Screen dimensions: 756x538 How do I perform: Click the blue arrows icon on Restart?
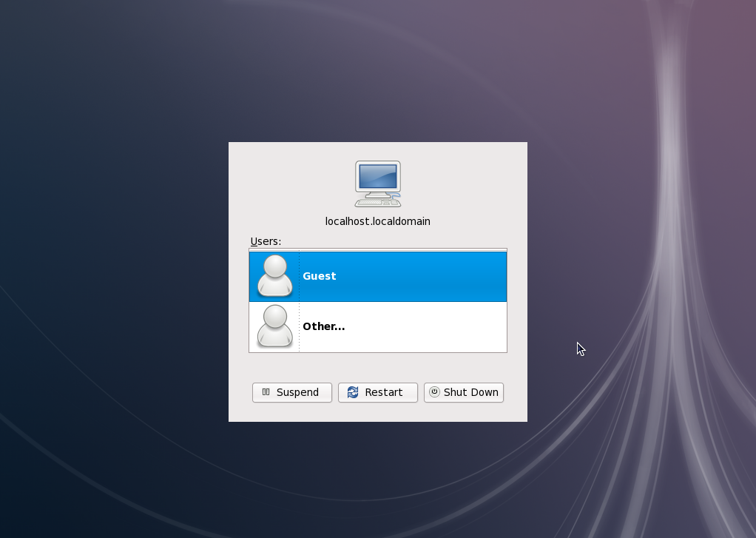point(353,392)
